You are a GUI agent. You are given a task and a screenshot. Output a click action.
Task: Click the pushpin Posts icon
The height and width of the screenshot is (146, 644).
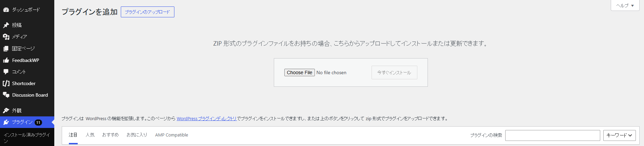(x=6, y=25)
